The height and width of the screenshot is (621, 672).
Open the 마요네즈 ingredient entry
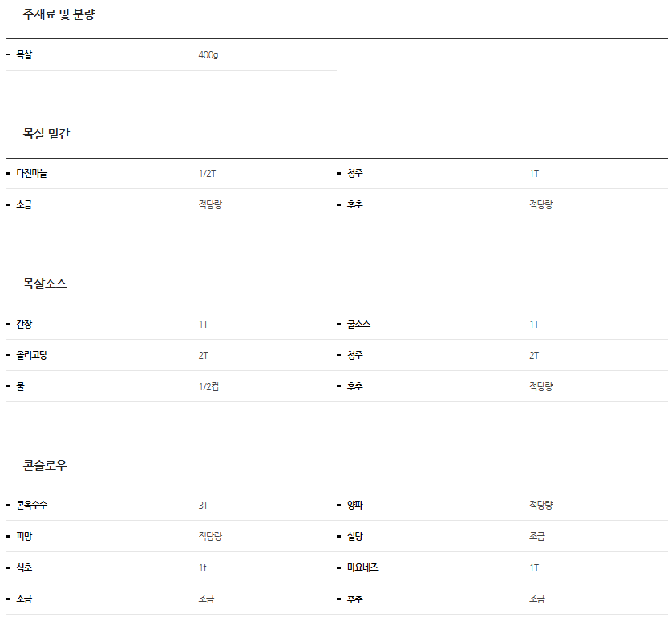point(362,567)
